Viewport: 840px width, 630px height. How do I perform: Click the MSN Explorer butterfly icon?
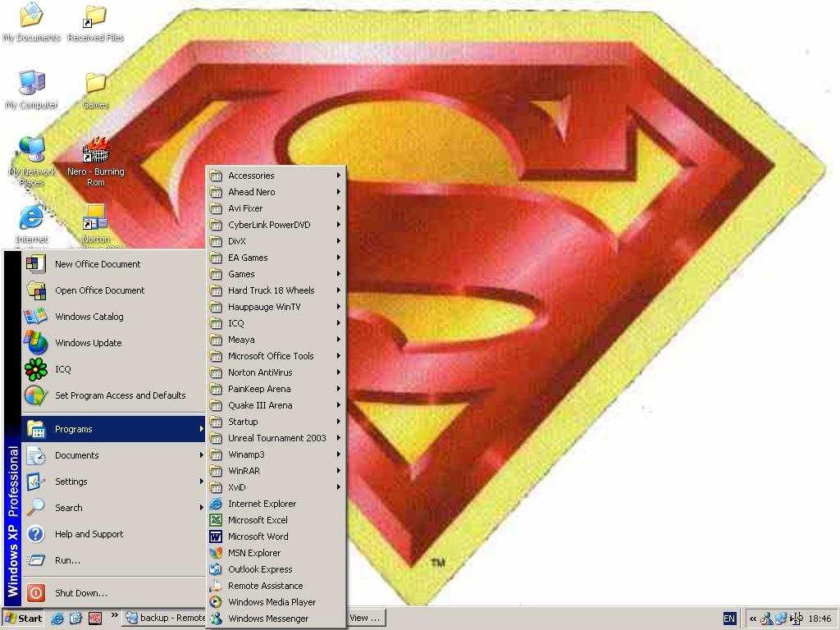pyautogui.click(x=216, y=553)
